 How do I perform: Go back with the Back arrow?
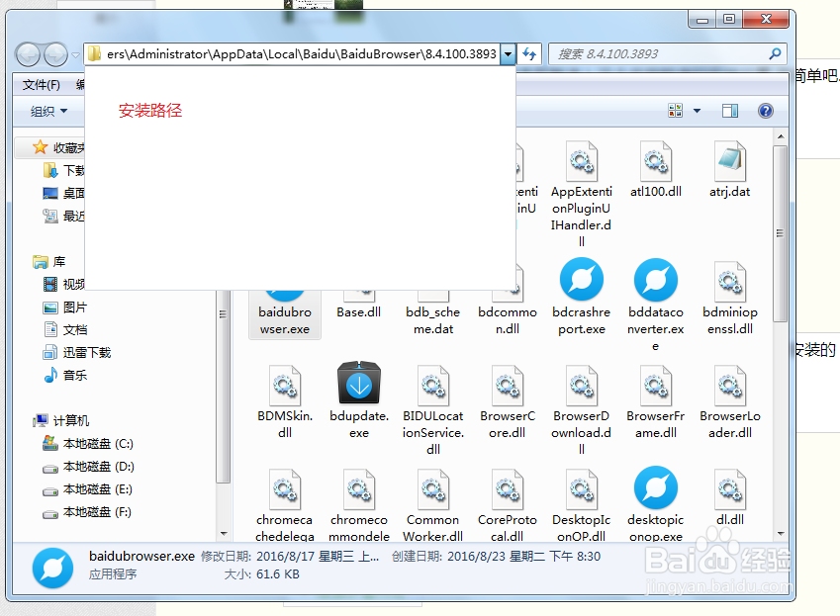28,54
